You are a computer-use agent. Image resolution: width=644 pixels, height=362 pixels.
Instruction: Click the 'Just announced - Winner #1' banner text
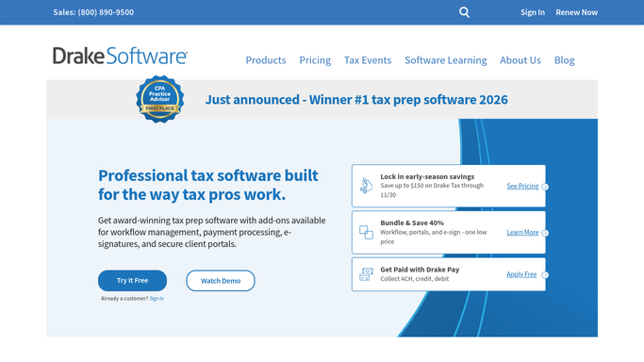click(x=356, y=100)
